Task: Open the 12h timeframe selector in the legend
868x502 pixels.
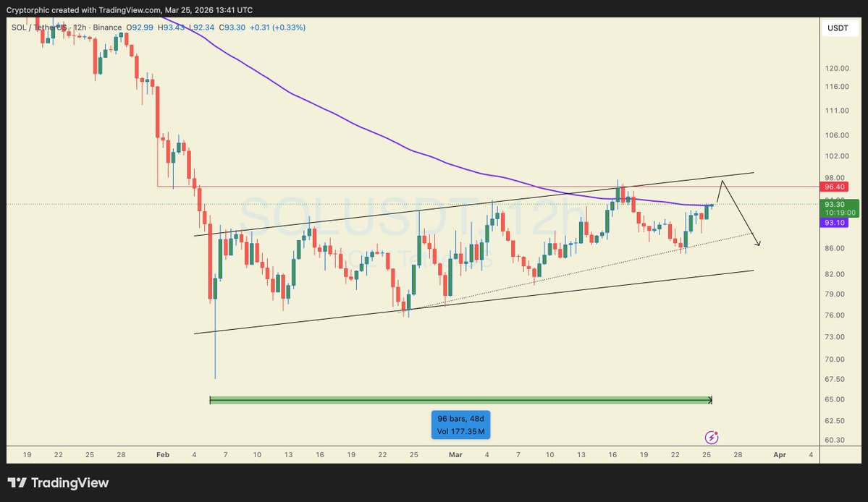Action: (x=82, y=27)
